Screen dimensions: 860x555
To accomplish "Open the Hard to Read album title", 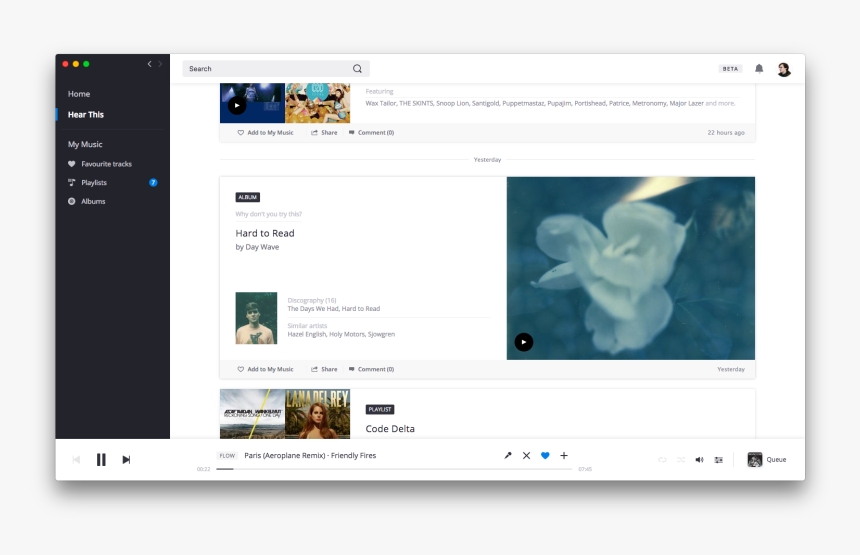I will [265, 233].
